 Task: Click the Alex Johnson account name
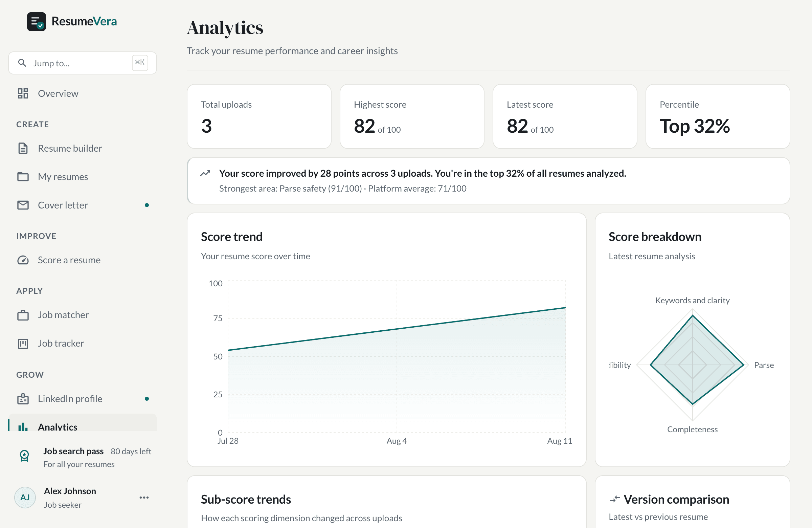pyautogui.click(x=70, y=491)
